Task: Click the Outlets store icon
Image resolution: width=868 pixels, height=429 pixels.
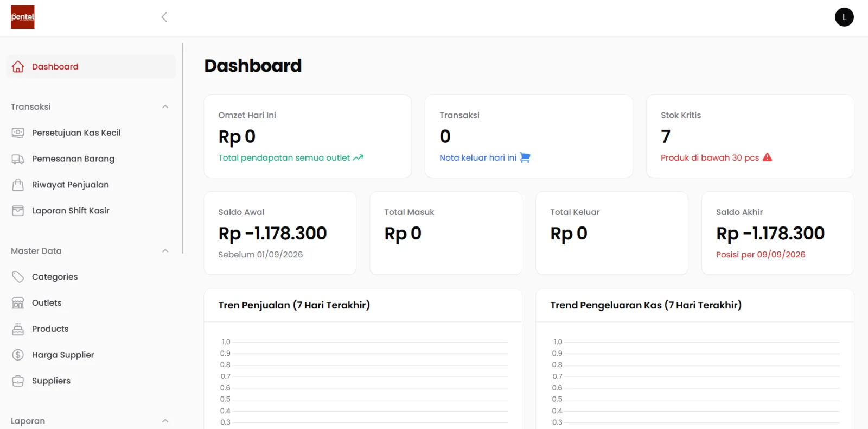Action: click(18, 303)
